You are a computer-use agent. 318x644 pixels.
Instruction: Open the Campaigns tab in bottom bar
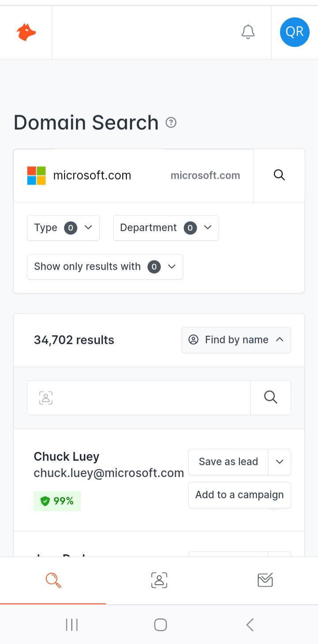(x=265, y=580)
